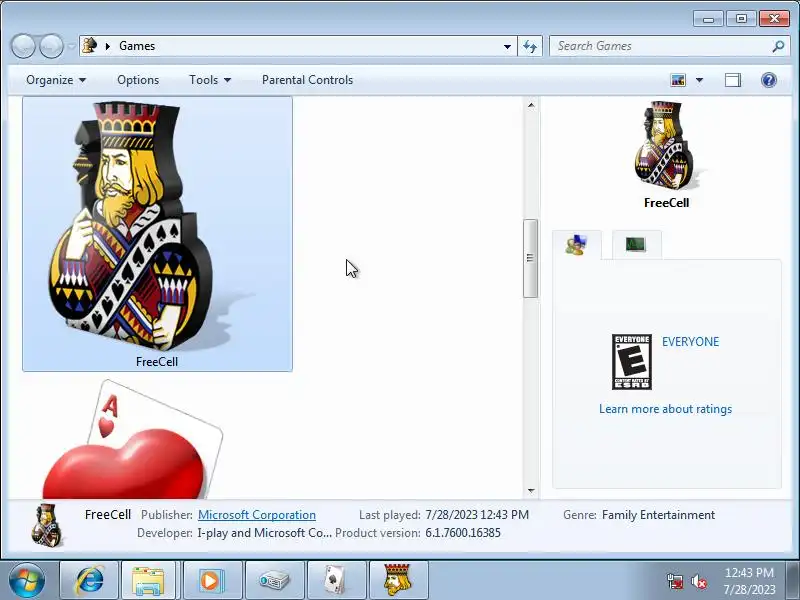Maximize the Games window

[741, 19]
